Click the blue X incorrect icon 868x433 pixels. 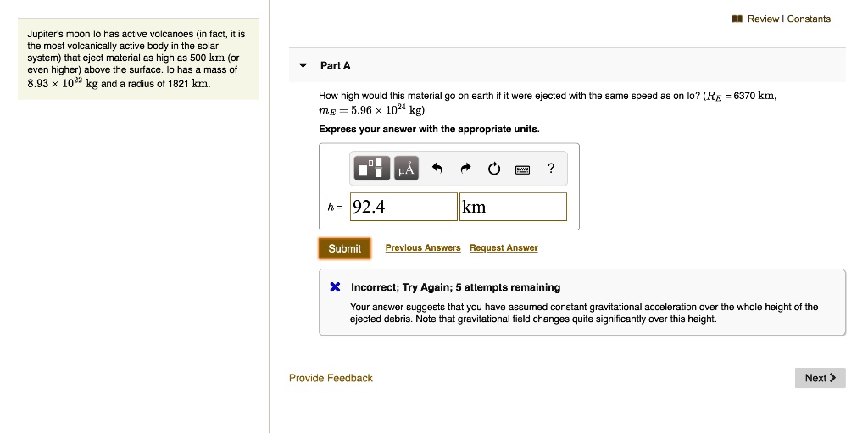[x=335, y=286]
